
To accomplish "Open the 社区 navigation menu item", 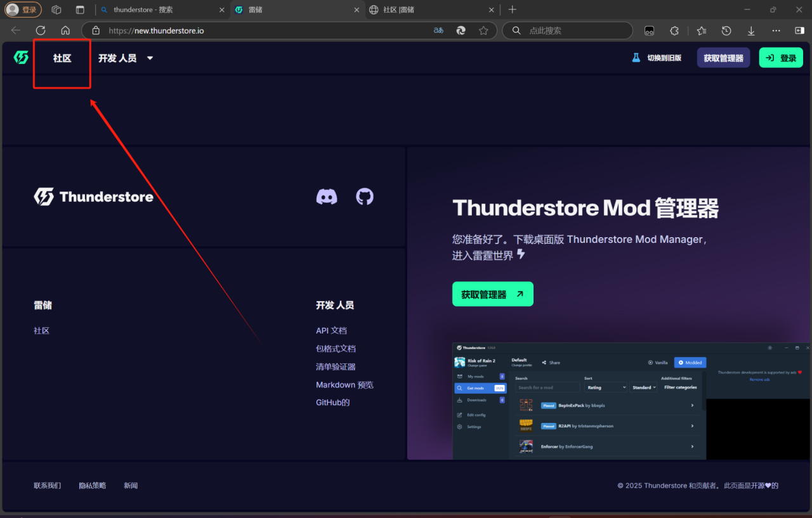I will point(62,58).
